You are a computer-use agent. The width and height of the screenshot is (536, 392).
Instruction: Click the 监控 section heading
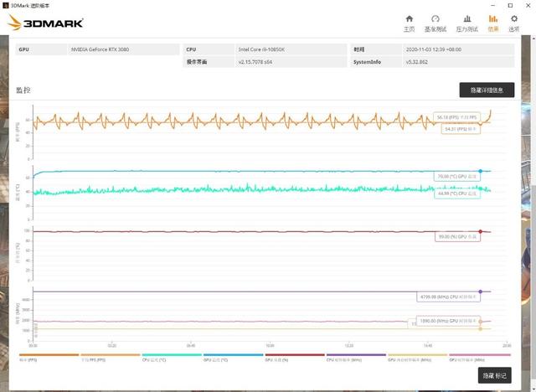pyautogui.click(x=23, y=90)
